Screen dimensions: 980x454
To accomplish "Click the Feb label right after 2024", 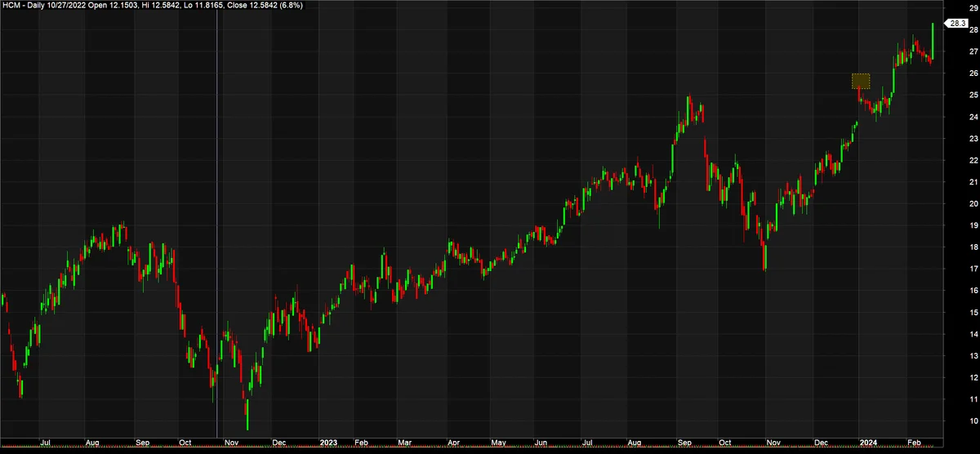I will [x=913, y=442].
